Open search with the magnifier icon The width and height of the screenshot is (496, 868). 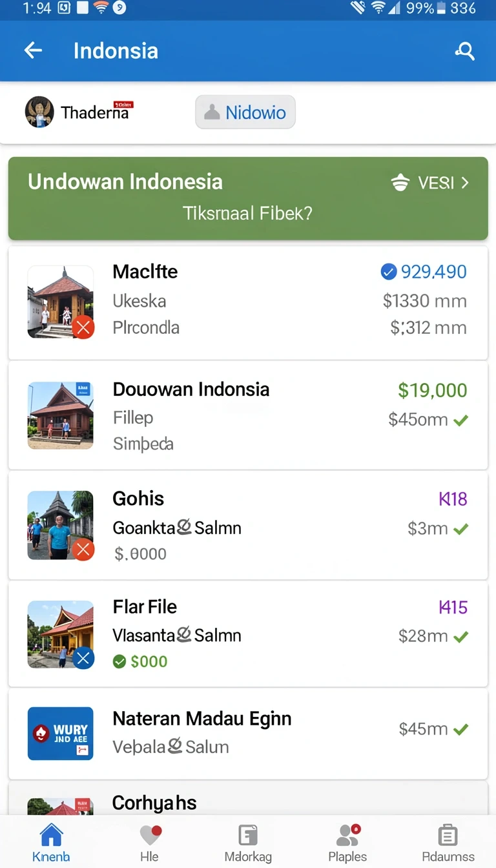point(464,51)
